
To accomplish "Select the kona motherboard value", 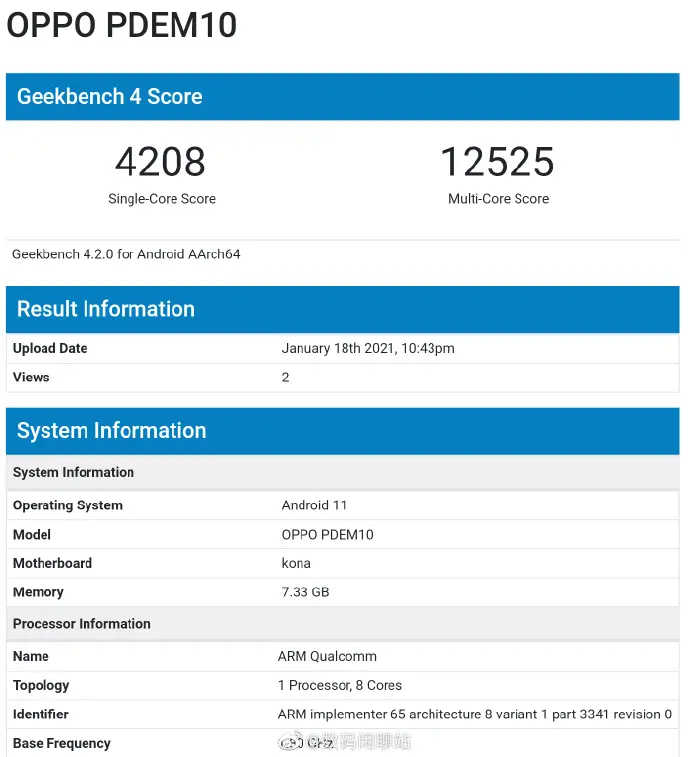I will (x=296, y=563).
